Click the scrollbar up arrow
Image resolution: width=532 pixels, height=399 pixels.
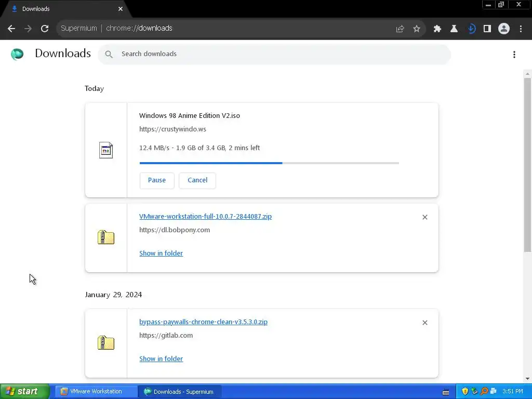[x=527, y=74]
